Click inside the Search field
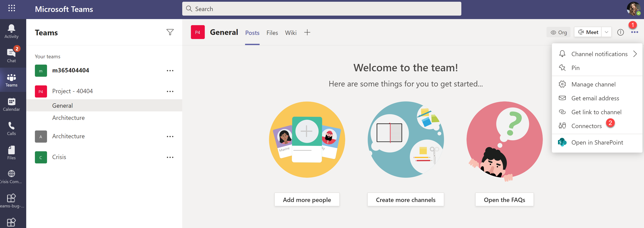Viewport: 644px width, 228px height. pos(322,8)
